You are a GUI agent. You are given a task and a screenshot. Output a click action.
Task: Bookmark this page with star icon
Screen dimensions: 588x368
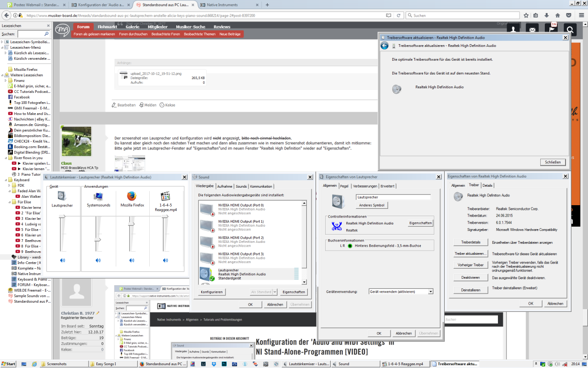(x=526, y=15)
